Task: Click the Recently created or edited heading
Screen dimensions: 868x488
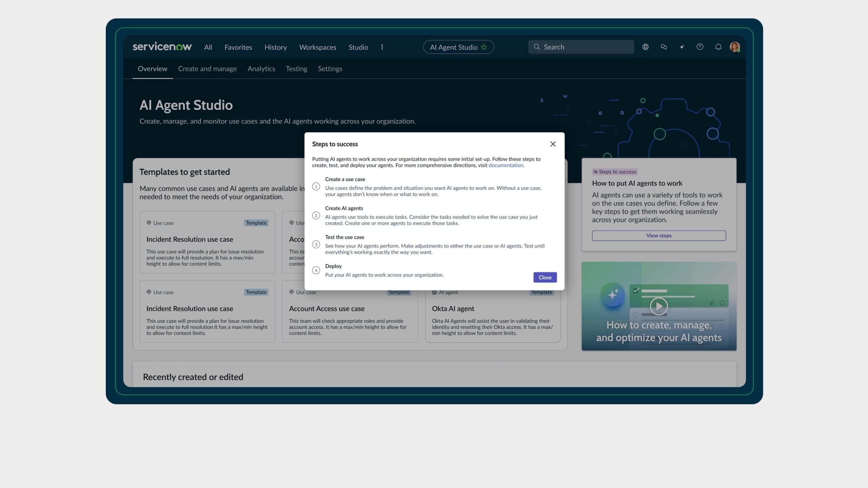Action: [x=193, y=377]
